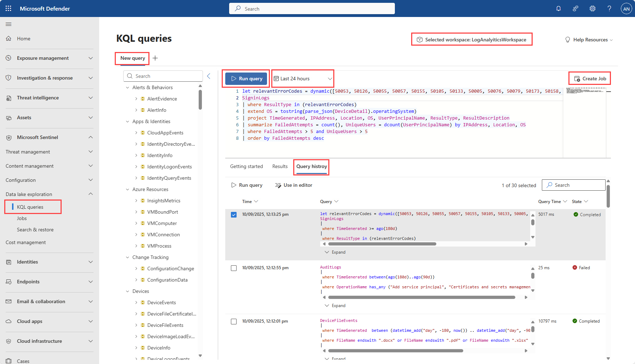Viewport: 635px width, 364px height.
Task: Open the settings gear in header
Action: pyautogui.click(x=593, y=8)
